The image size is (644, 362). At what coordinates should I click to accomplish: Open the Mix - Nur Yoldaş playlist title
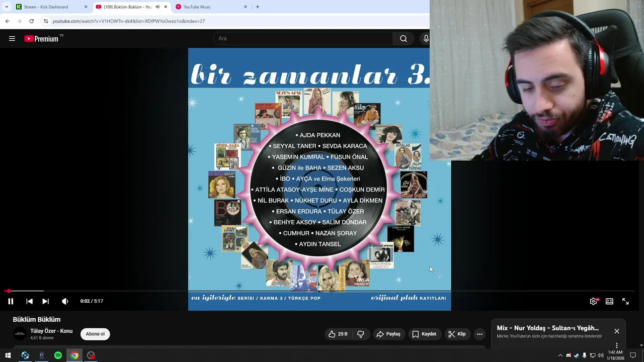point(547,328)
